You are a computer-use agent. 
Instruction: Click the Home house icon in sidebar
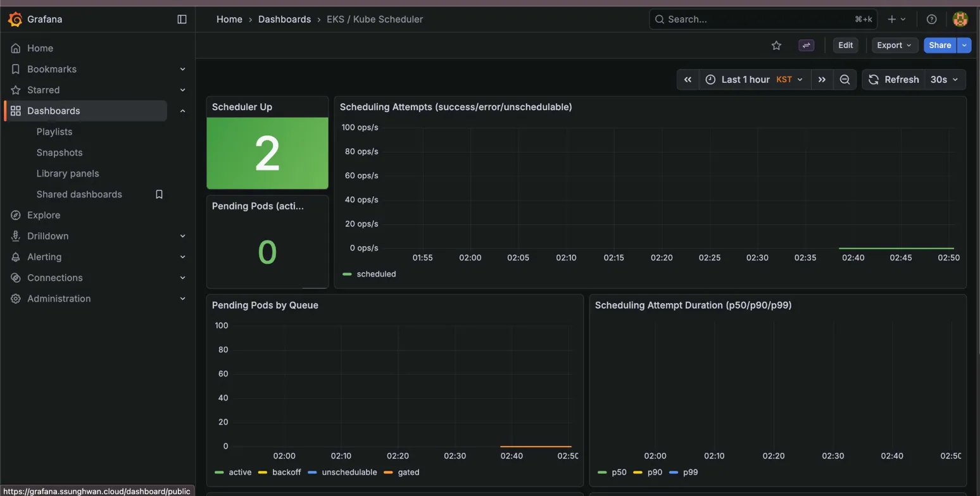(x=16, y=48)
